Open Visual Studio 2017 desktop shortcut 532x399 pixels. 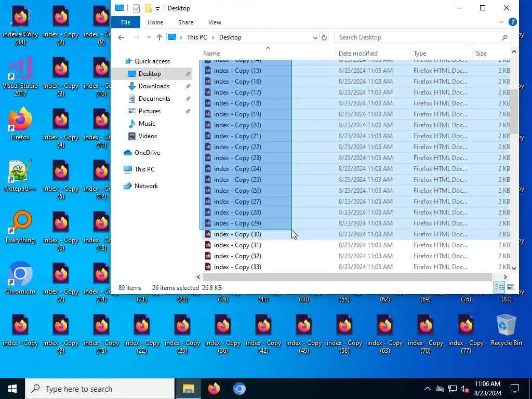pos(20,76)
